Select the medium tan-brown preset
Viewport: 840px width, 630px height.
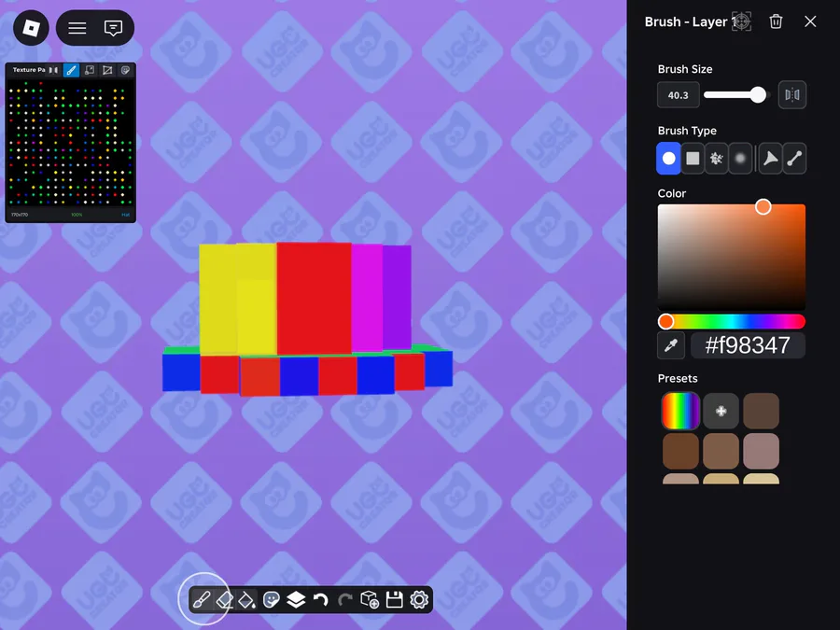click(721, 451)
